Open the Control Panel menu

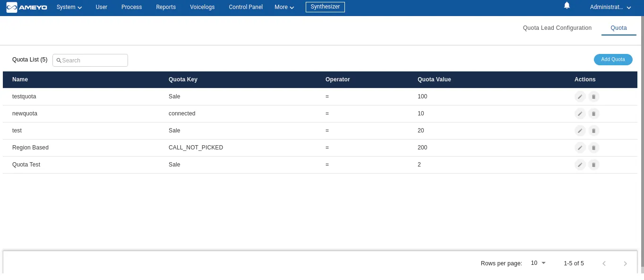point(246,7)
